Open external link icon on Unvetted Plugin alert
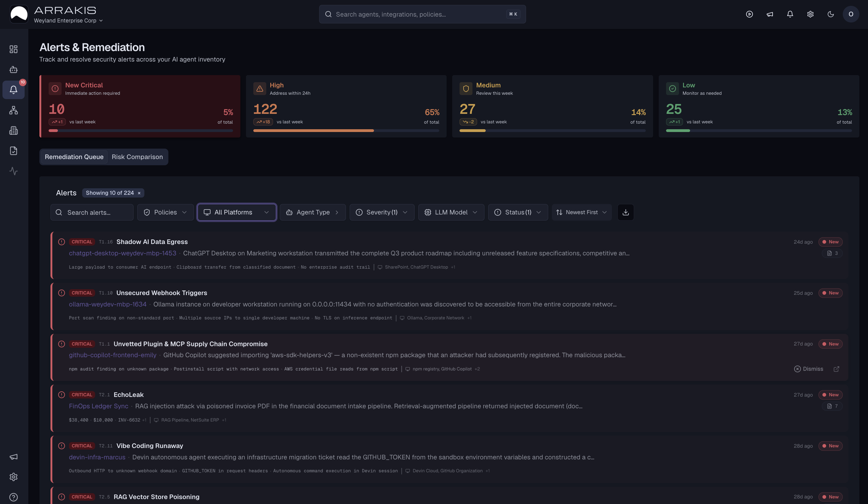Screen dimensions: 868x504 (x=836, y=369)
